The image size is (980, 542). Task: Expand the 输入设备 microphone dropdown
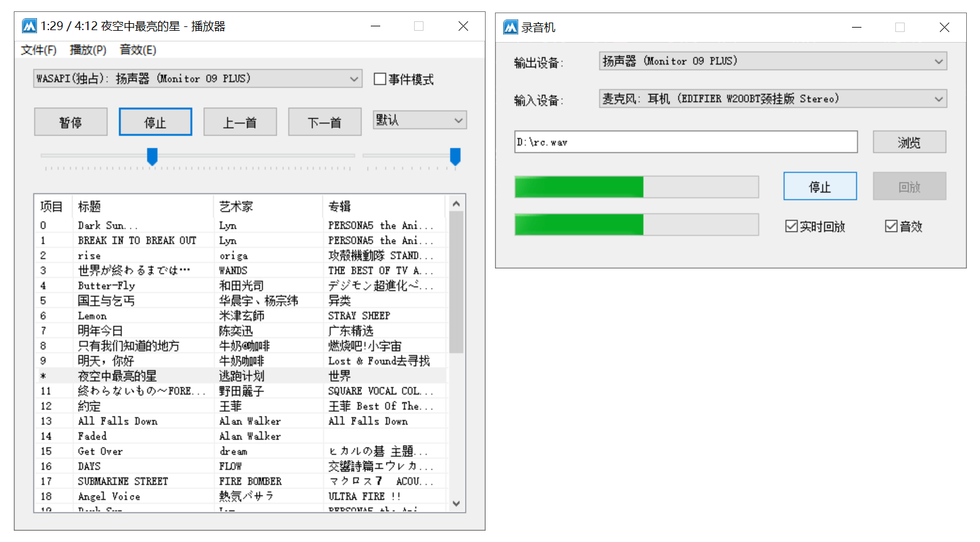pyautogui.click(x=773, y=98)
